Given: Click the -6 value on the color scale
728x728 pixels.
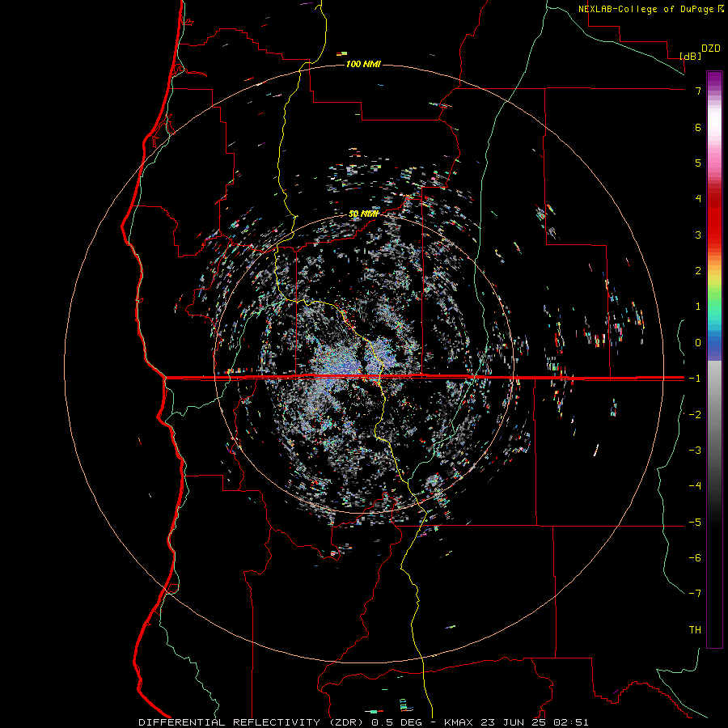Looking at the screenshot, I should click(x=695, y=558).
